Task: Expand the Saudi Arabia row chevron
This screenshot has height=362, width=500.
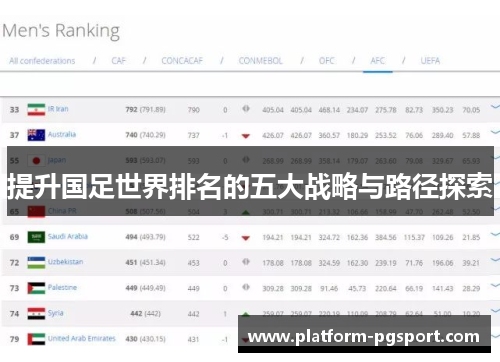Action: click(495, 234)
